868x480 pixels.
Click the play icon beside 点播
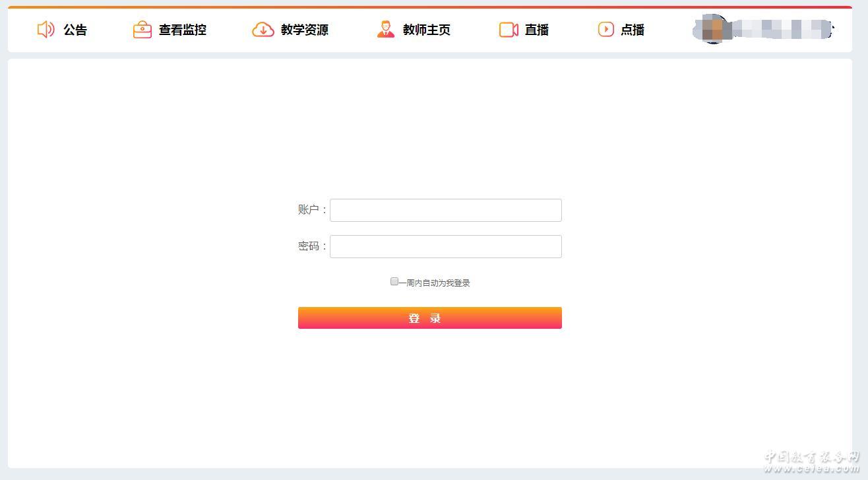pyautogui.click(x=605, y=30)
